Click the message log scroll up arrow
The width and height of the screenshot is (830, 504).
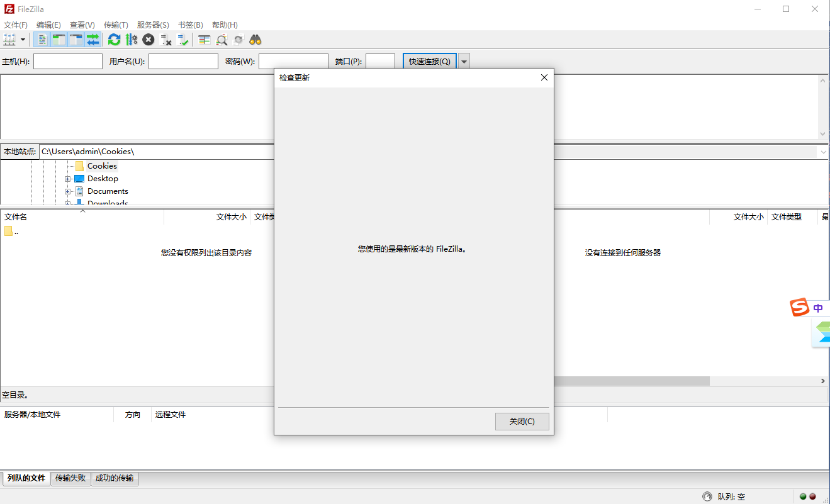click(x=823, y=80)
